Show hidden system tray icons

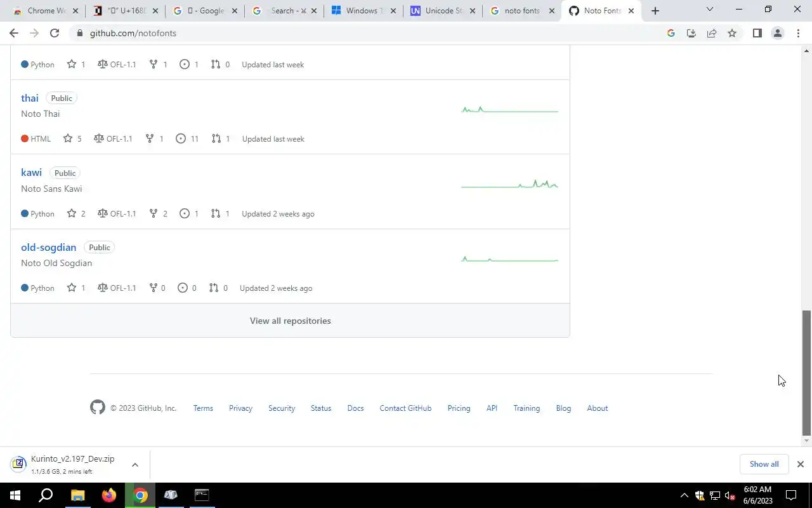(684, 495)
